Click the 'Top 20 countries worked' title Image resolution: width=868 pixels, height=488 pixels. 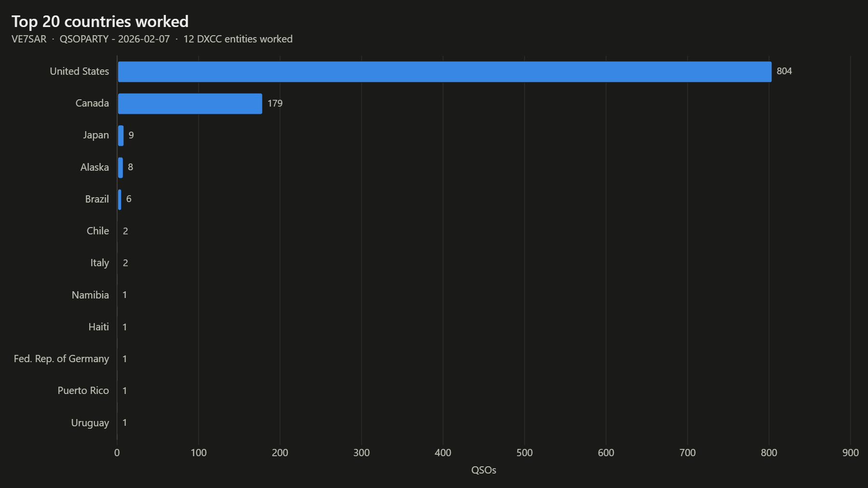coord(100,22)
